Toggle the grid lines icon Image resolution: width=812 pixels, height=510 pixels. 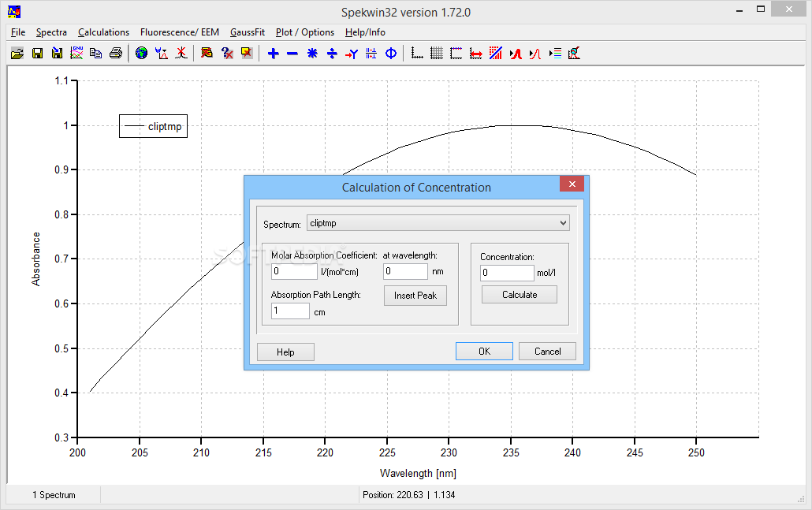[437, 53]
